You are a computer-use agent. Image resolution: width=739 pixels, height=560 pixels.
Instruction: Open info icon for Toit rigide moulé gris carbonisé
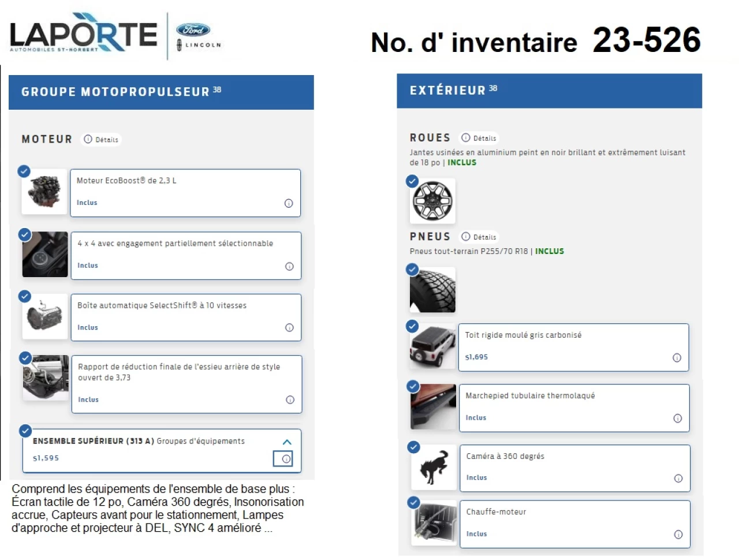(677, 358)
